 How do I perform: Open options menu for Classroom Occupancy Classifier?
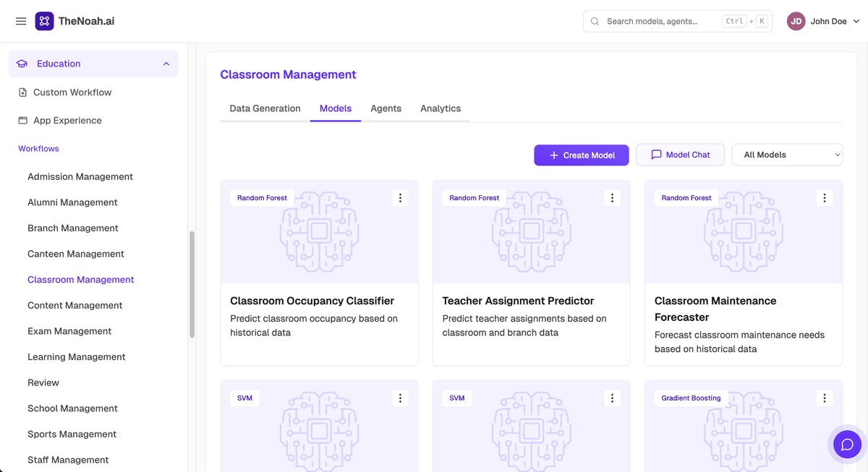400,198
